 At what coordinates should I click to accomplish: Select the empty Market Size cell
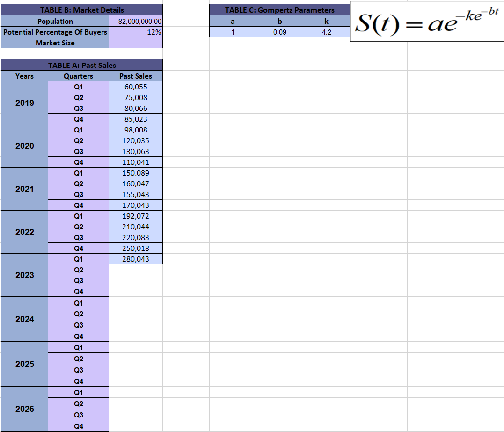136,43
